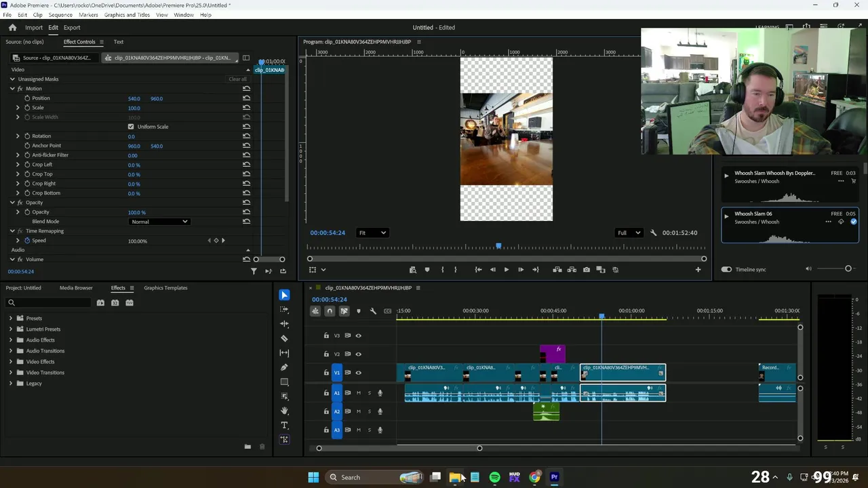
Task: Select the Selection tool arrow
Action: (x=284, y=295)
